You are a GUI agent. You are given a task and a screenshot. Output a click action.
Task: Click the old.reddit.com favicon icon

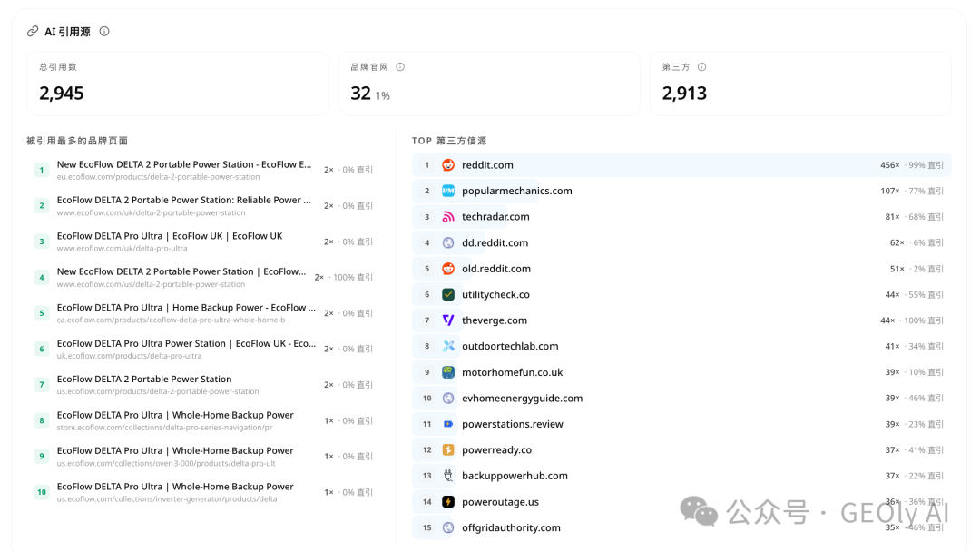pos(448,269)
